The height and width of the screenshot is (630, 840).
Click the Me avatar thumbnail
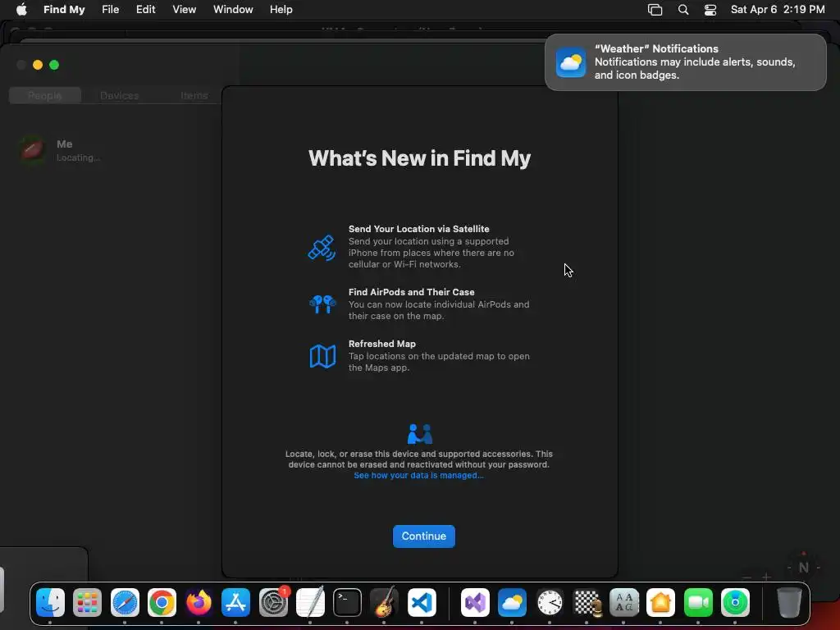(33, 149)
